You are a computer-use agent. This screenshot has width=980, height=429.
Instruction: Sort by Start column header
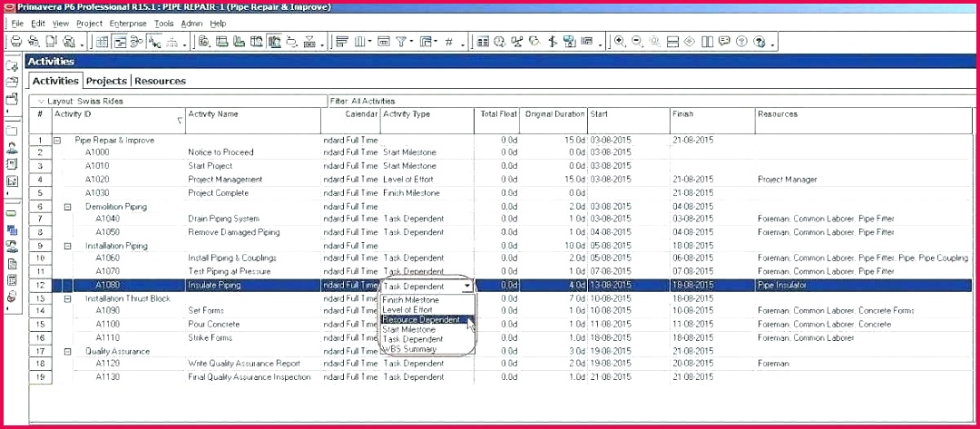pyautogui.click(x=629, y=120)
